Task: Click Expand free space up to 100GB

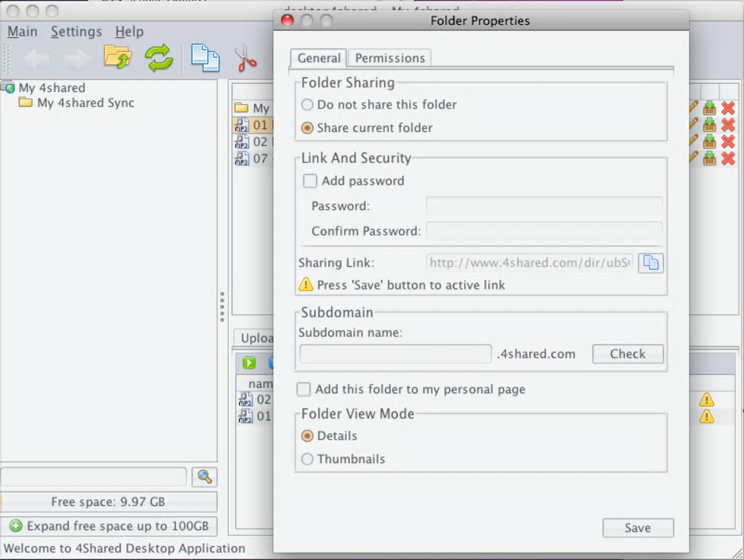Action: 109,526
